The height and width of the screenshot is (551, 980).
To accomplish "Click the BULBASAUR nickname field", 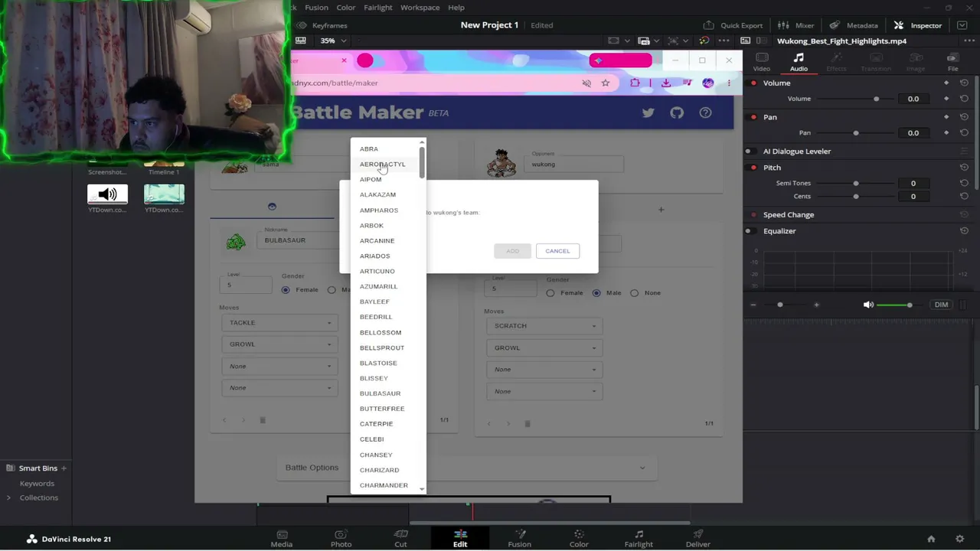I will click(x=299, y=239).
